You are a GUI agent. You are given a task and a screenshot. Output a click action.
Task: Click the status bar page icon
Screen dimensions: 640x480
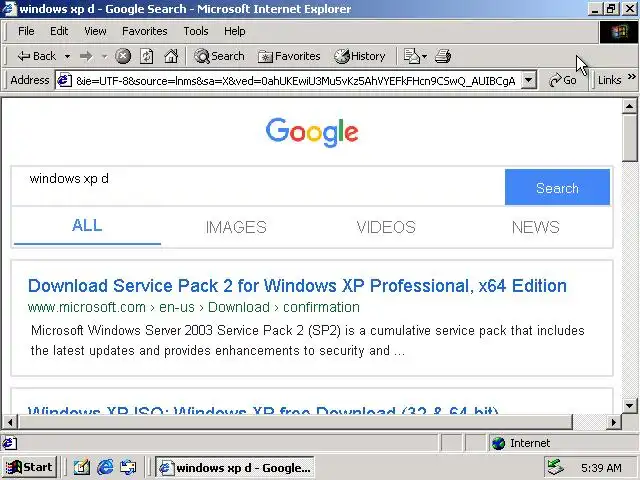[x=10, y=443]
